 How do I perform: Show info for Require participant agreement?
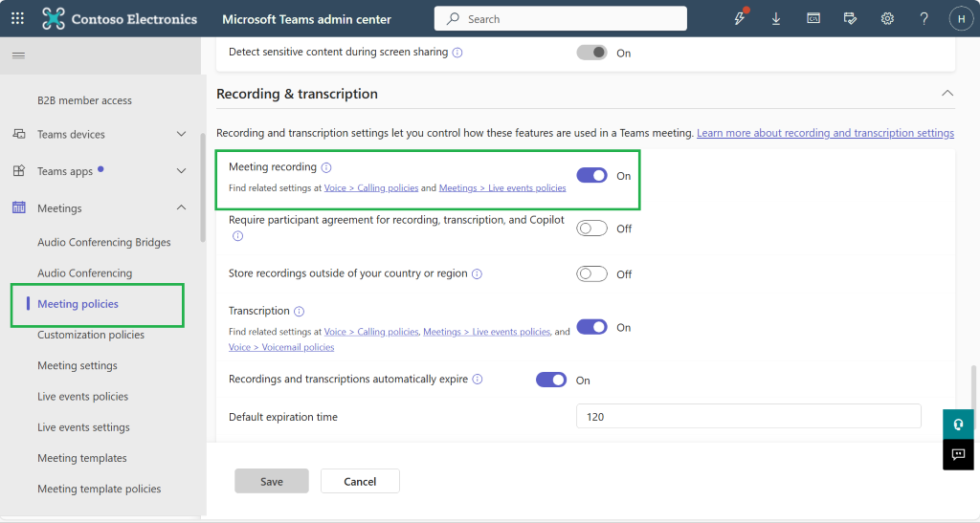[x=237, y=236]
